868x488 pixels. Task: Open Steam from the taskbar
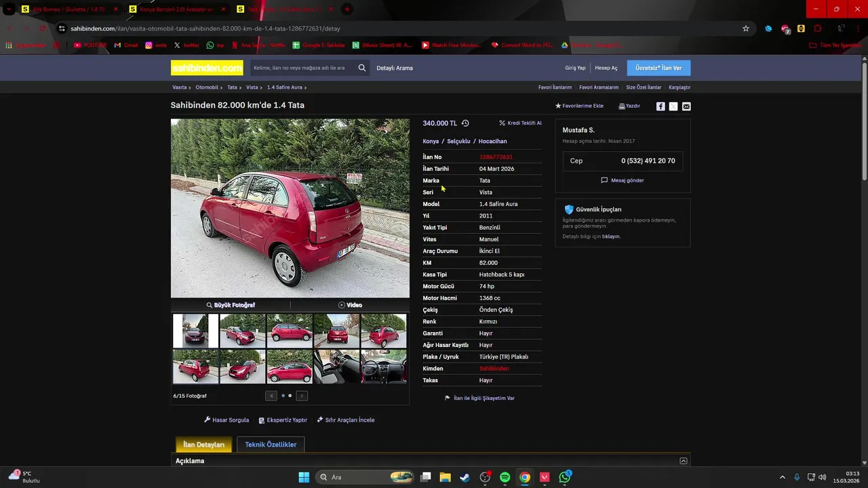tap(465, 477)
